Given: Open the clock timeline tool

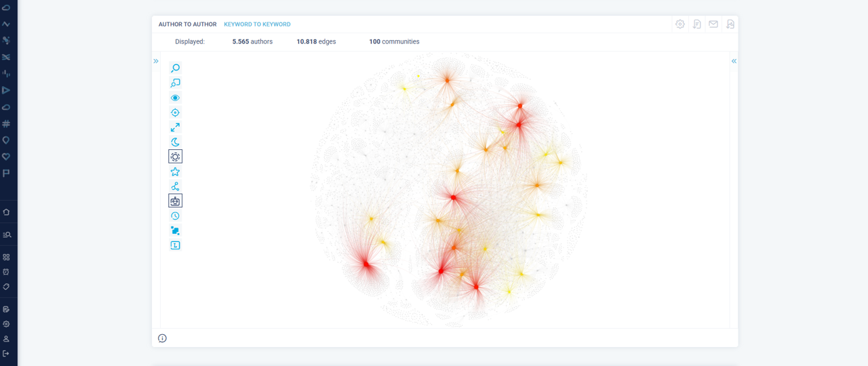Looking at the screenshot, I should (175, 216).
